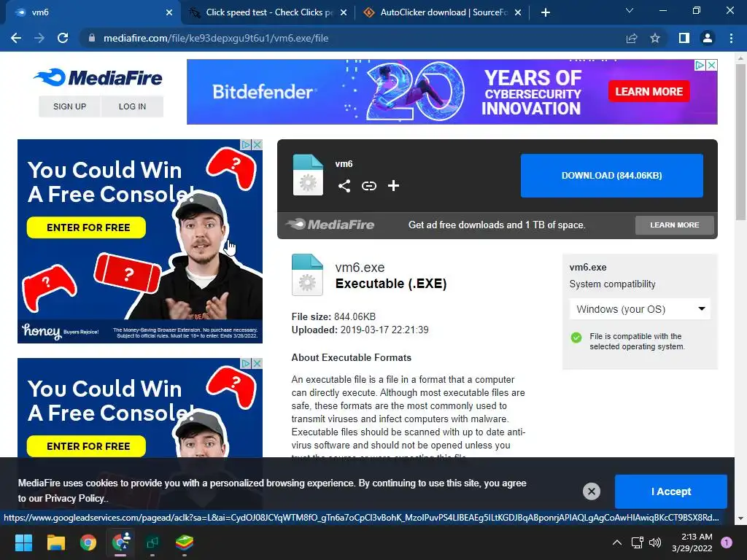The width and height of the screenshot is (747, 560).
Task: Open the network tray icon
Action: coord(637,542)
